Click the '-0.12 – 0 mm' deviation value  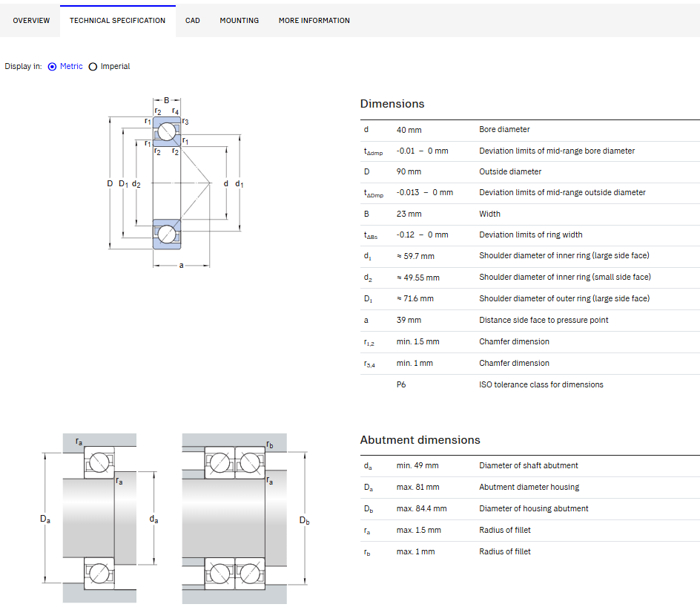coord(423,235)
